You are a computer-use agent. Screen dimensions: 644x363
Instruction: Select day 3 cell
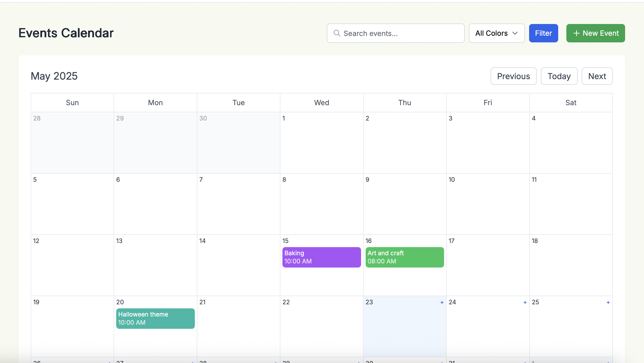tap(488, 143)
